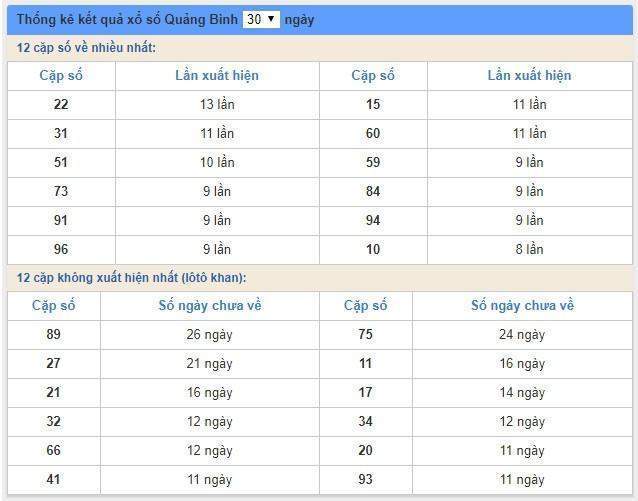
Task: Click the '24 ngày' cell
Action: (x=522, y=334)
